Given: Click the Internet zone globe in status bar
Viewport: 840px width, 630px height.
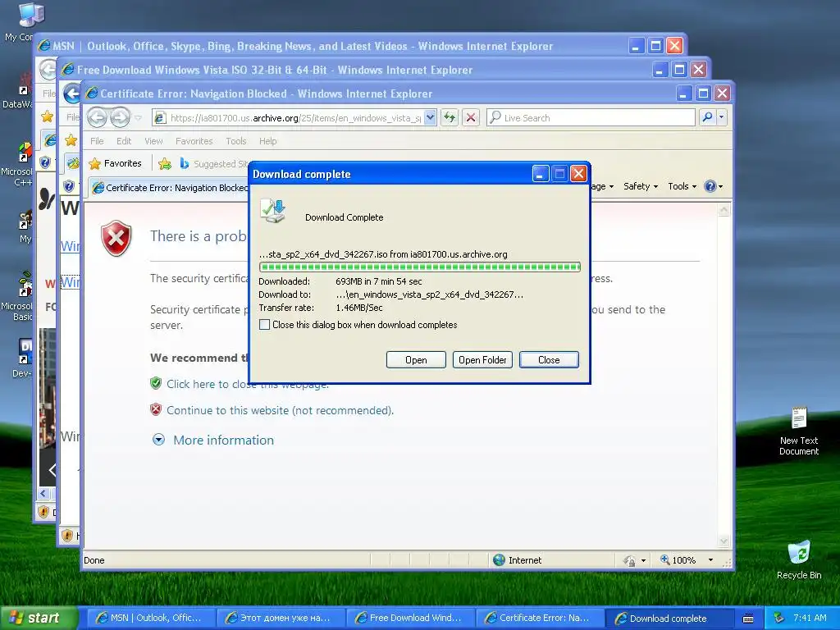Looking at the screenshot, I should [500, 559].
